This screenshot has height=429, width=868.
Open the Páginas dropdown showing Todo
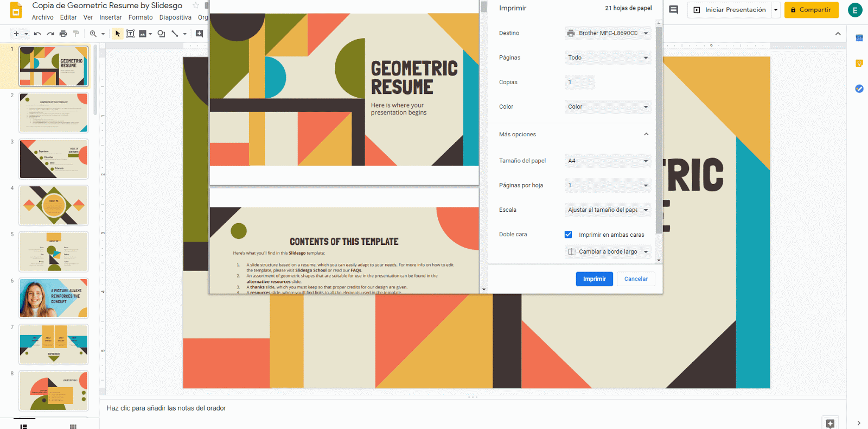(608, 58)
